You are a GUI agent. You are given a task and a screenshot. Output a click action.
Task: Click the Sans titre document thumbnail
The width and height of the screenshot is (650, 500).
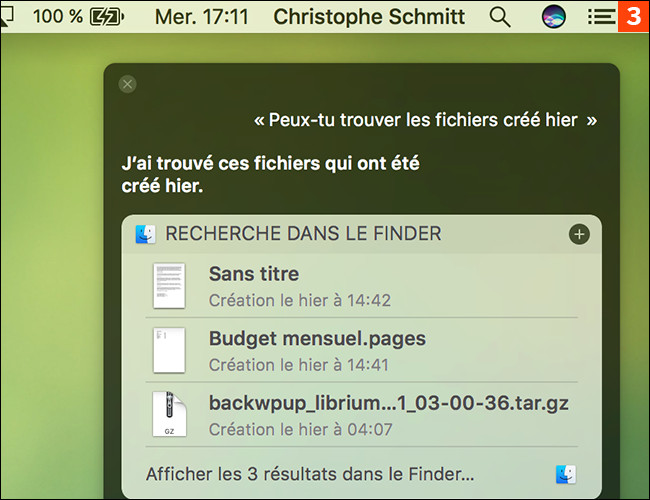(169, 285)
